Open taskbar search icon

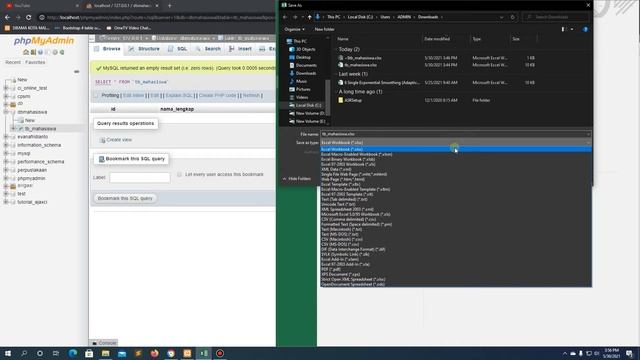point(24,353)
